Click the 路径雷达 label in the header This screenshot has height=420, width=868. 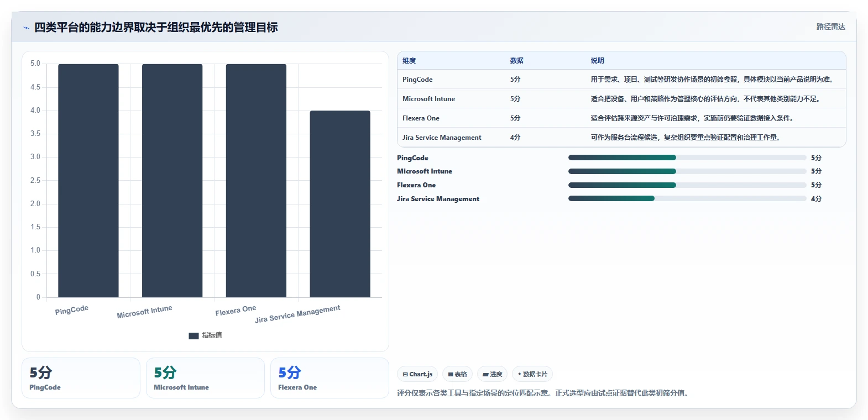[830, 27]
